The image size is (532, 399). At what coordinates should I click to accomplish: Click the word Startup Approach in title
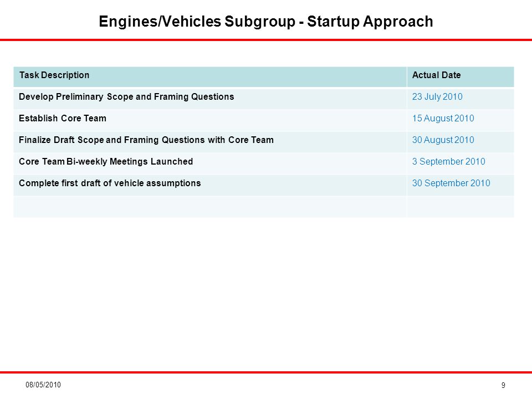[370, 22]
